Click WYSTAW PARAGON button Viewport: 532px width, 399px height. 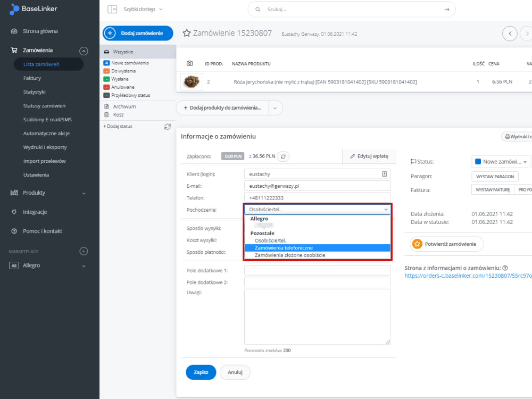click(495, 177)
